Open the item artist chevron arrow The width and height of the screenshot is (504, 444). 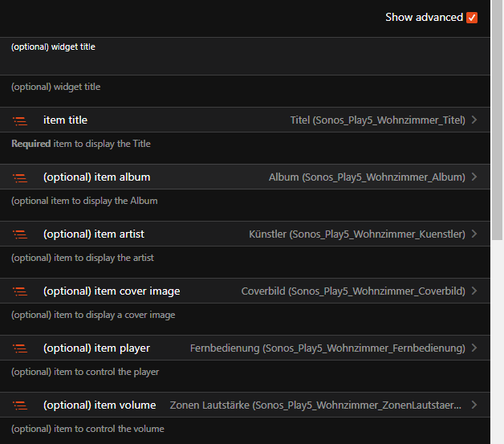[x=475, y=234]
